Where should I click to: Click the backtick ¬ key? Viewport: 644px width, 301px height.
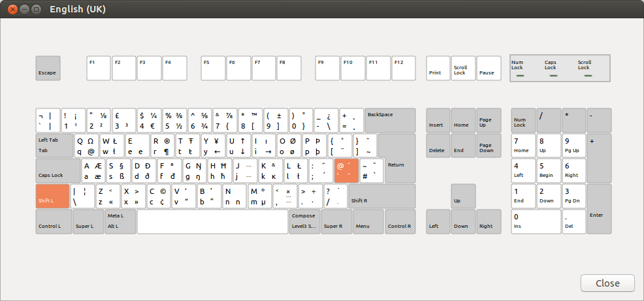click(x=48, y=120)
